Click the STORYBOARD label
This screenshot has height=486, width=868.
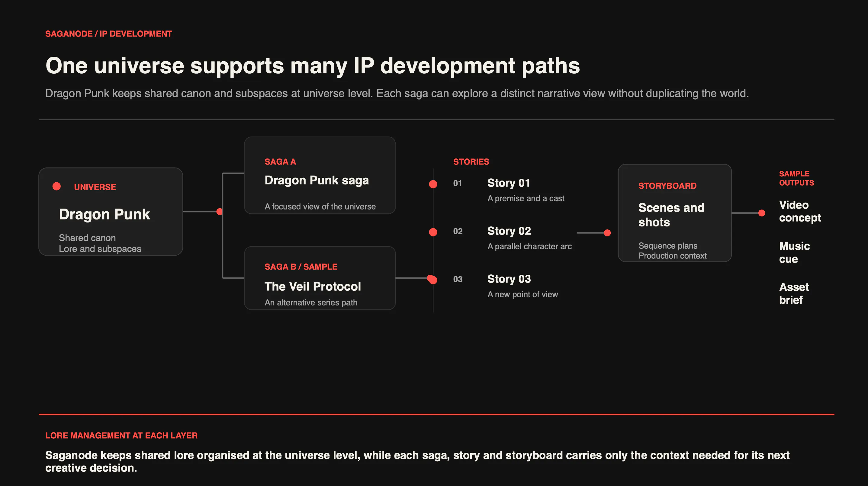click(x=667, y=186)
